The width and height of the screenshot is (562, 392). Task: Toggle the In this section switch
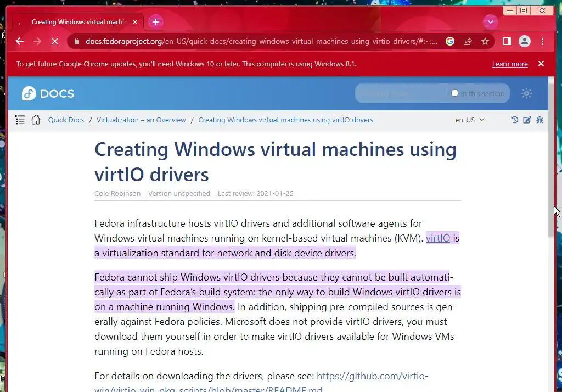[454, 93]
